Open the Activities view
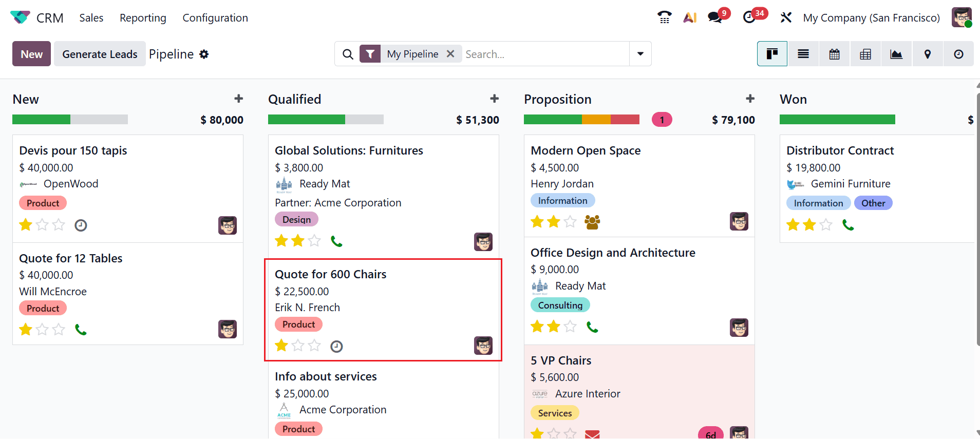 [x=958, y=53]
